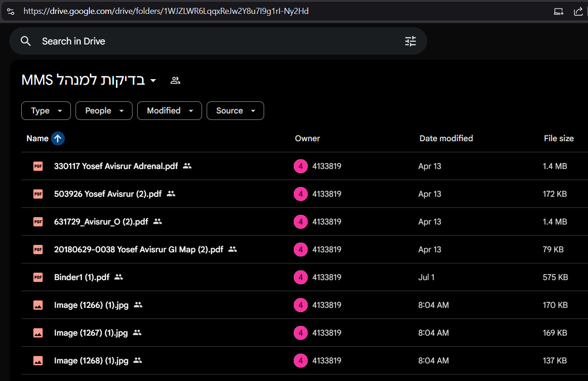Image resolution: width=588 pixels, height=381 pixels.
Task: Expand the Modified filter dropdown
Action: [169, 111]
